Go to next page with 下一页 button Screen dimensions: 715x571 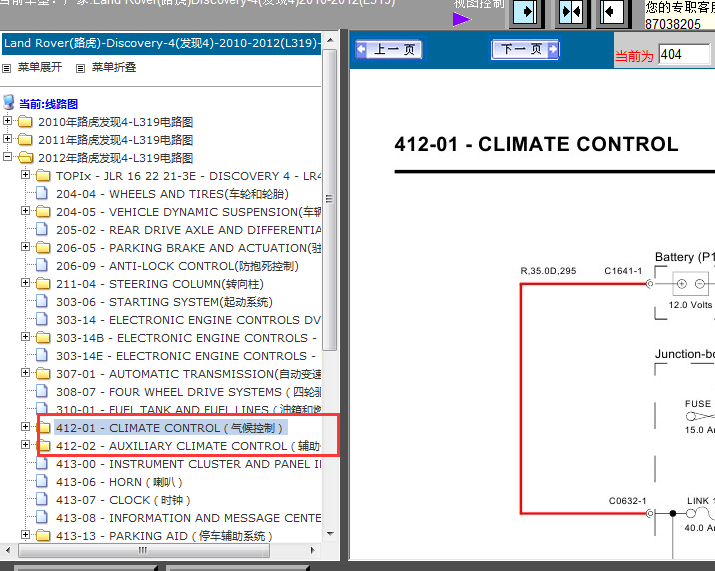pyautogui.click(x=525, y=49)
